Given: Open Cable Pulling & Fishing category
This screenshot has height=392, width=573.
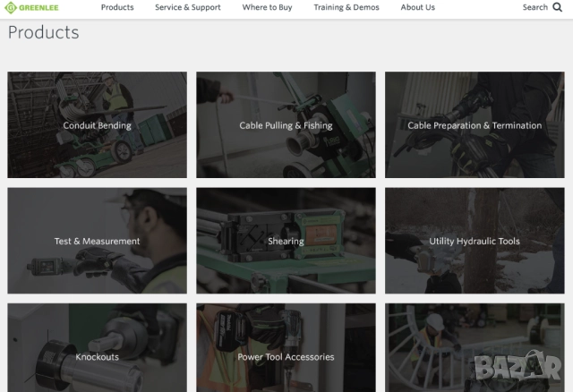Looking at the screenshot, I should pos(286,125).
